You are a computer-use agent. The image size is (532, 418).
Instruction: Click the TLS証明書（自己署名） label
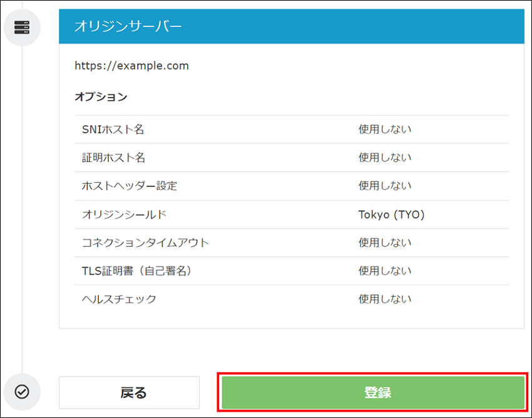[x=138, y=270]
